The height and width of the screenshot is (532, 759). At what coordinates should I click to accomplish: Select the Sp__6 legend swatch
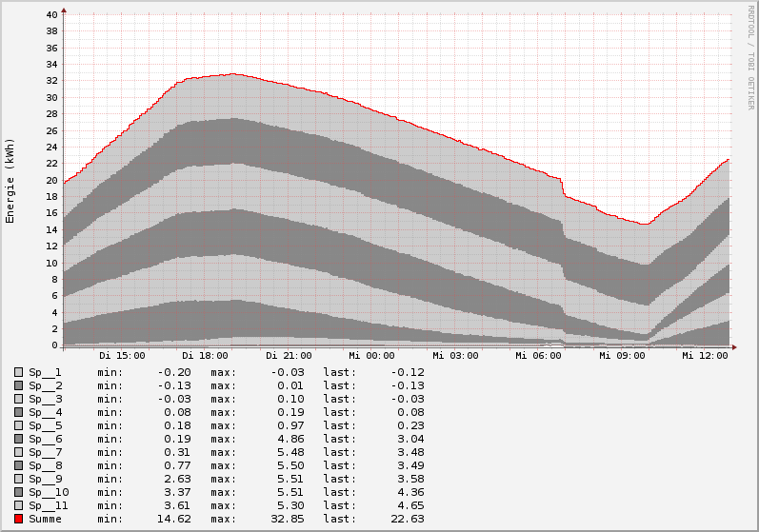click(x=18, y=439)
